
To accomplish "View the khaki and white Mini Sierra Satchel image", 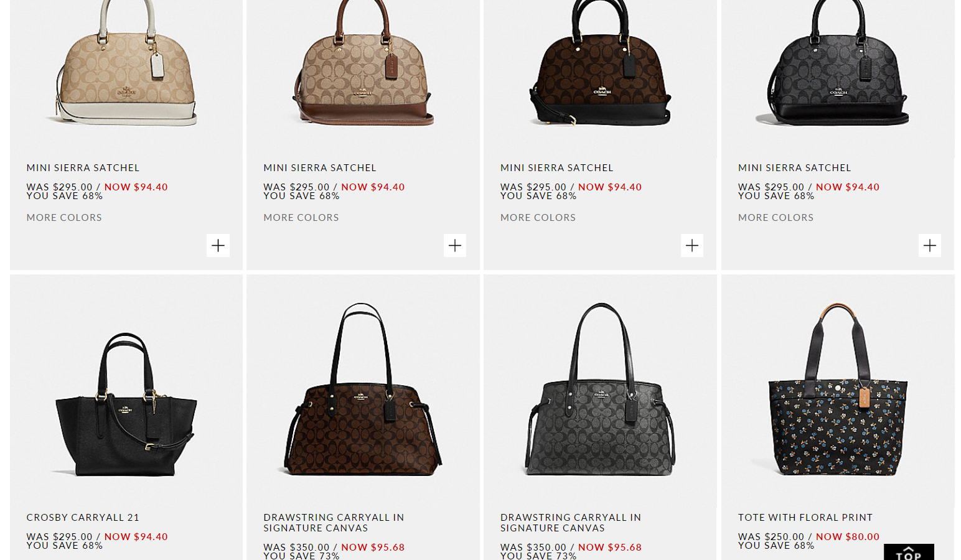I will click(126, 62).
